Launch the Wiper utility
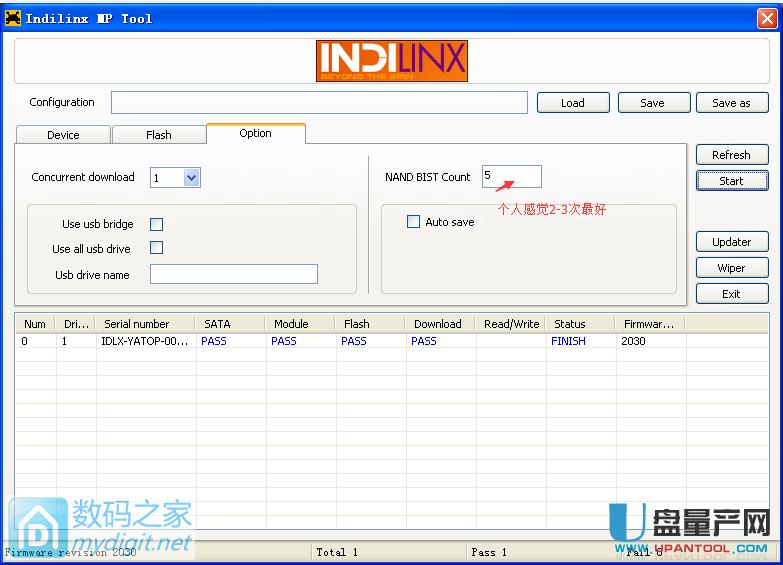 click(x=731, y=268)
